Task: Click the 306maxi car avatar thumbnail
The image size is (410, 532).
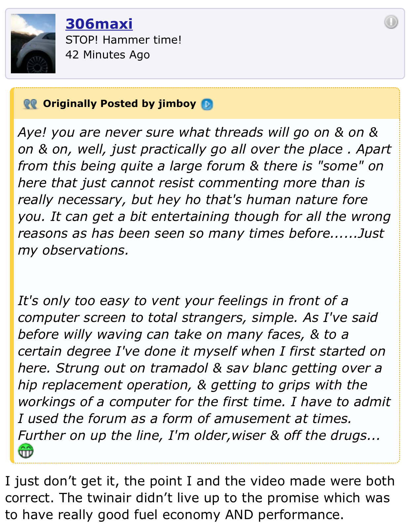Action: click(33, 43)
